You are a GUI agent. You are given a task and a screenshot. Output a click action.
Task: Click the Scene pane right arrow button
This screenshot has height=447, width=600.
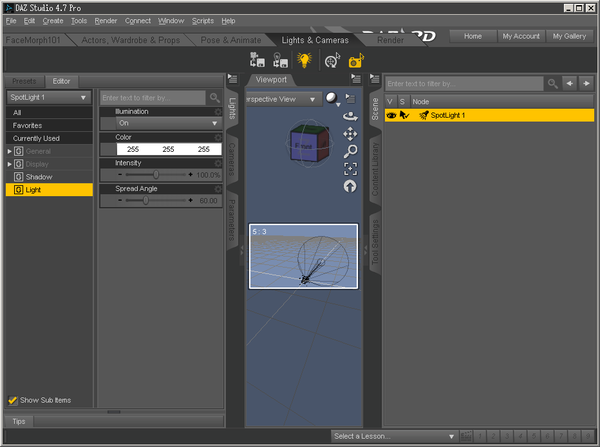coord(586,83)
